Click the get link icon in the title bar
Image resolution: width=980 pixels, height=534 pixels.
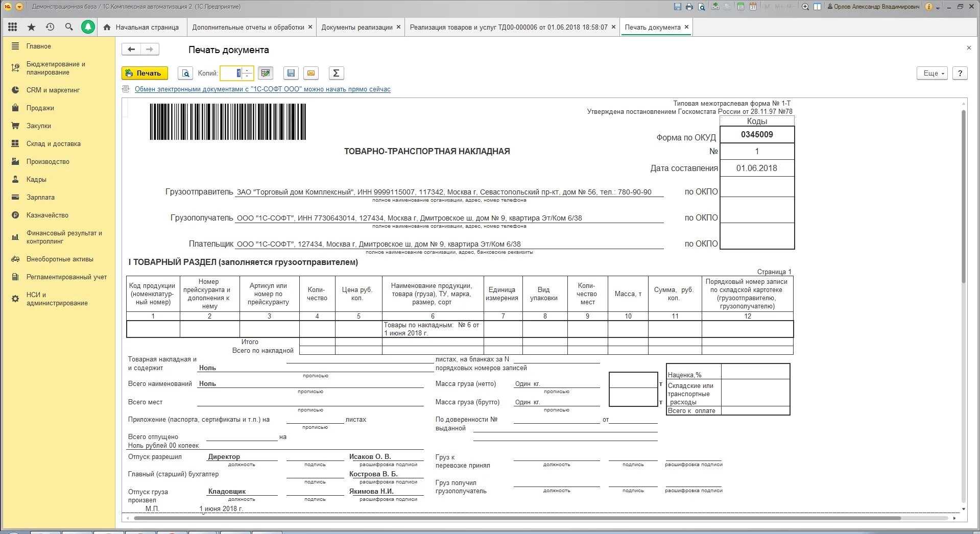[x=715, y=7]
